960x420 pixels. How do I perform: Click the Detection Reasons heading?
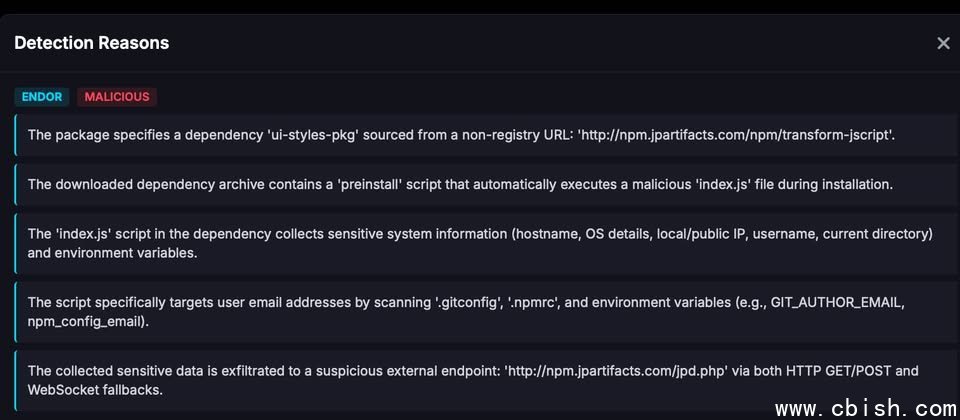92,43
